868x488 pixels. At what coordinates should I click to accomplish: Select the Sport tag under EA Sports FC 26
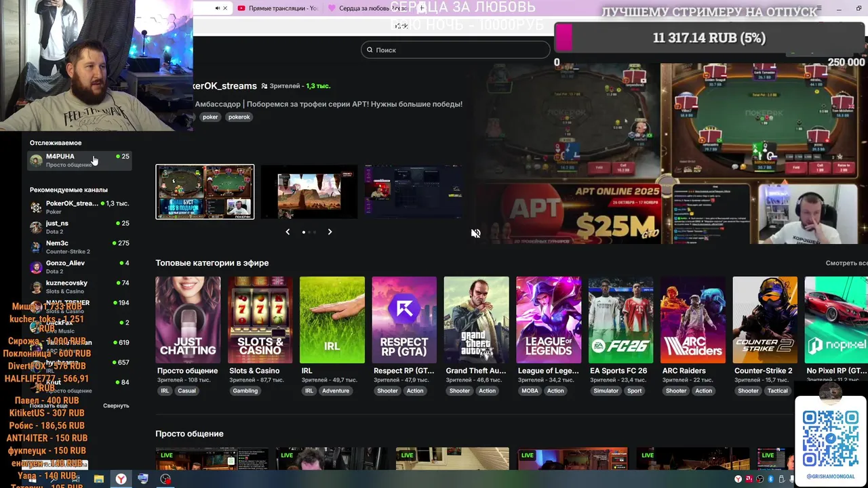tap(635, 390)
